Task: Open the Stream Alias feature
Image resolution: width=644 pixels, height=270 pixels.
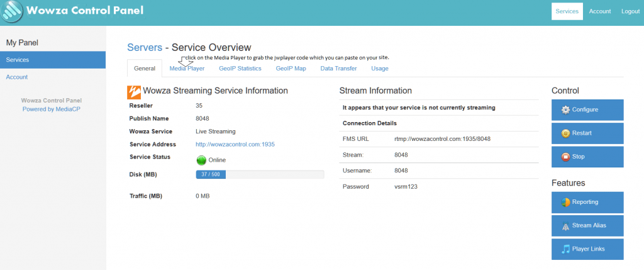Action: (587, 225)
